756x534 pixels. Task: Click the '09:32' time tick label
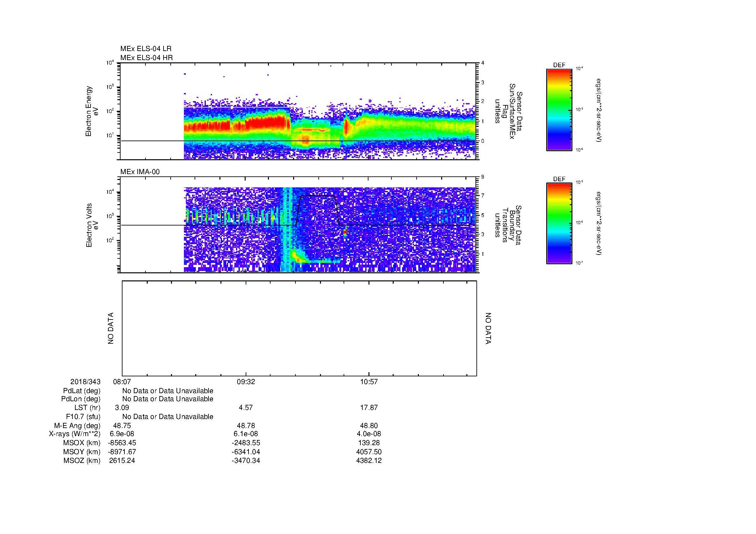click(x=246, y=382)
